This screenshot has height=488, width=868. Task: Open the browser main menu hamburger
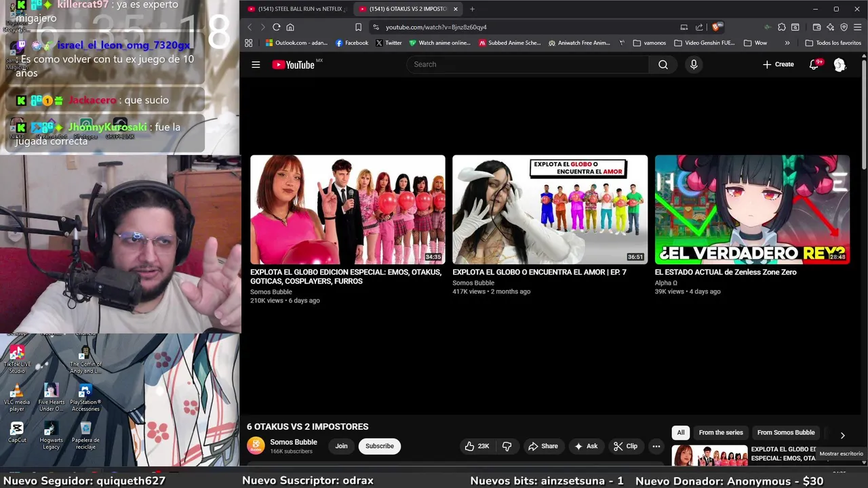click(857, 27)
